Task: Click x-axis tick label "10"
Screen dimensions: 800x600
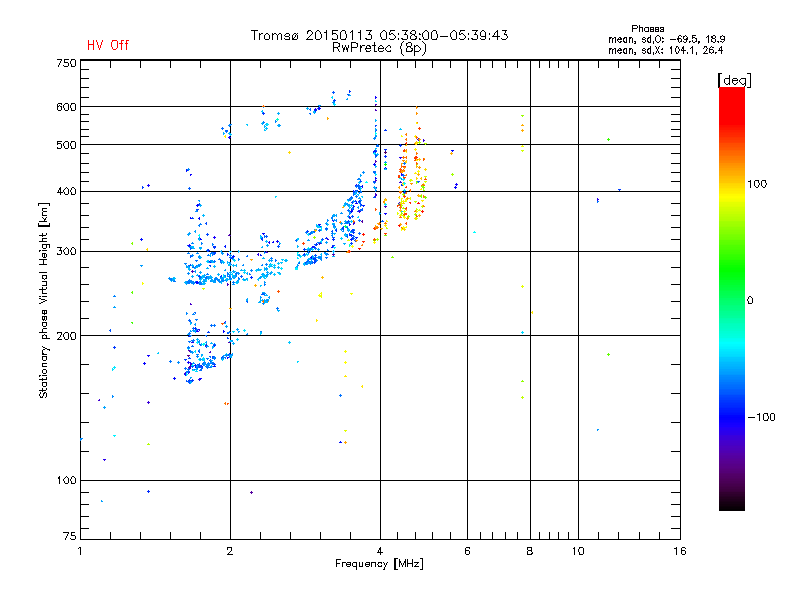Action: click(578, 551)
